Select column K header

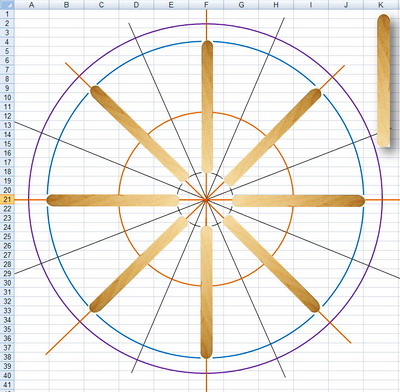[381, 5]
